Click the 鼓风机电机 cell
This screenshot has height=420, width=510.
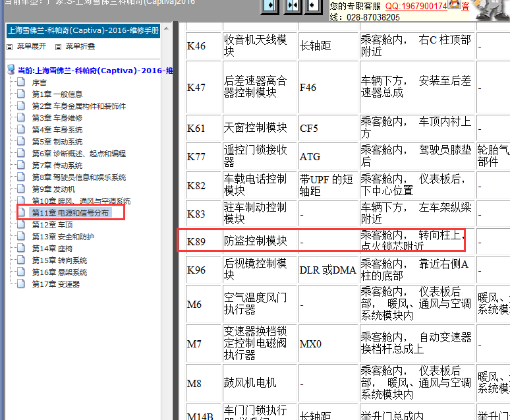coord(260,383)
